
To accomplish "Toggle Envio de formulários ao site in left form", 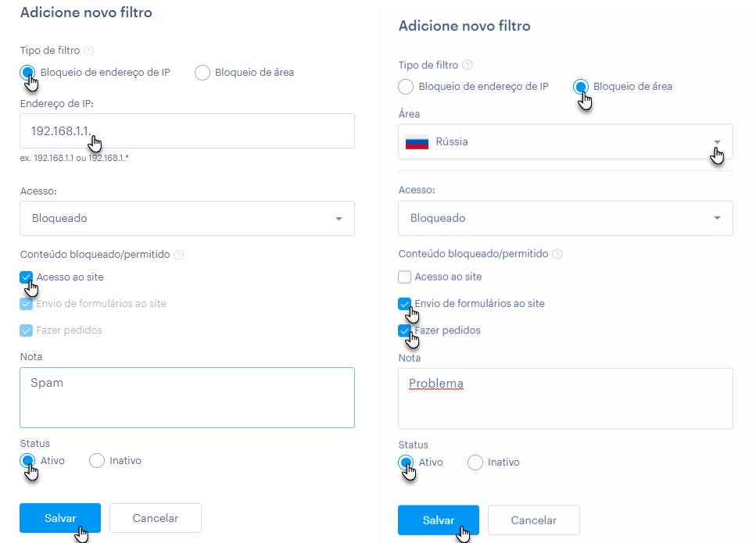I will [26, 304].
